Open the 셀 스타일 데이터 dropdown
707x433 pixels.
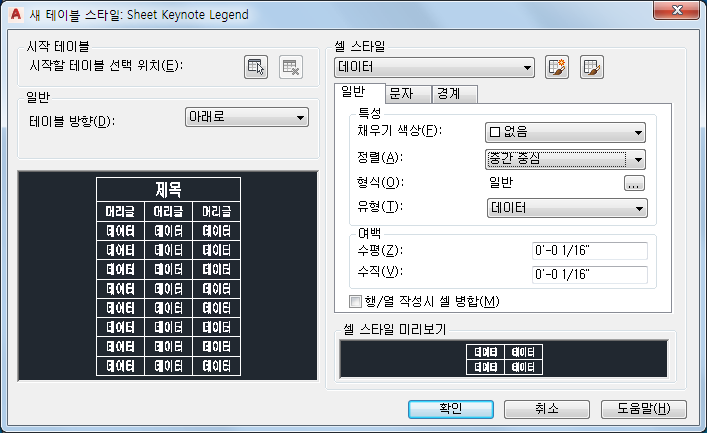(x=435, y=68)
